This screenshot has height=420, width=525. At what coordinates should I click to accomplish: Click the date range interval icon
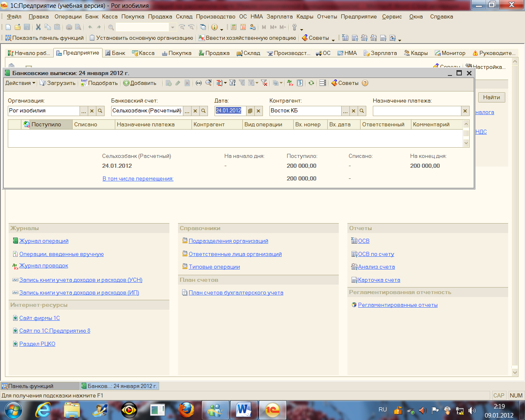(199, 83)
